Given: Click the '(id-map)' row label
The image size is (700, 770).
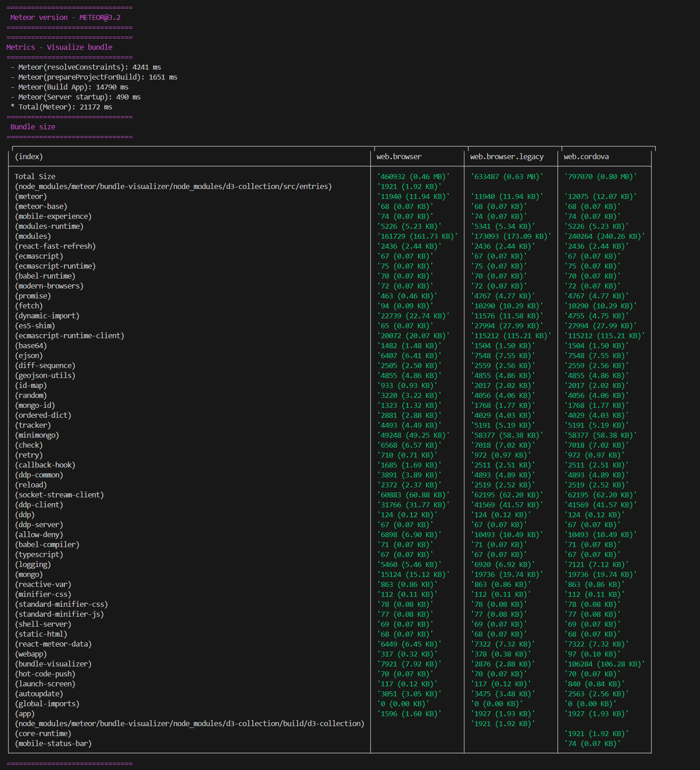Looking at the screenshot, I should coord(31,385).
